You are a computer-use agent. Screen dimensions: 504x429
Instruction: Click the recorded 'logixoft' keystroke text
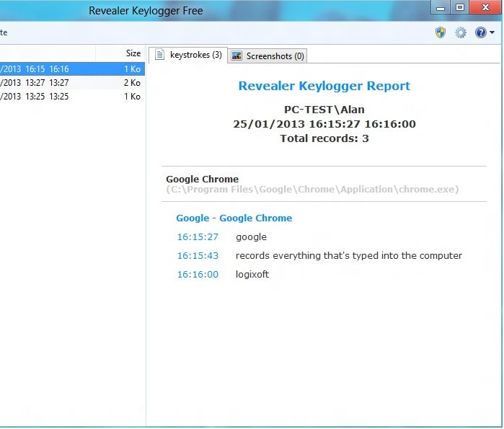[x=252, y=275]
